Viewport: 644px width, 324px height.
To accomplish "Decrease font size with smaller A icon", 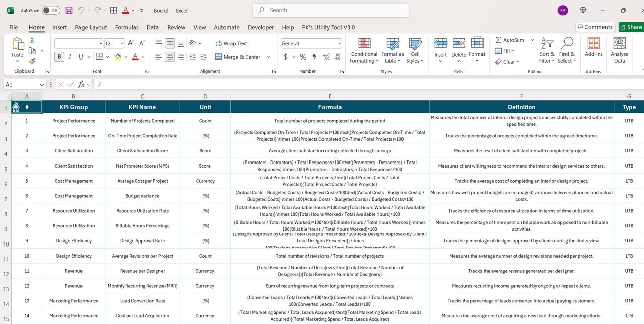I will click(142, 43).
